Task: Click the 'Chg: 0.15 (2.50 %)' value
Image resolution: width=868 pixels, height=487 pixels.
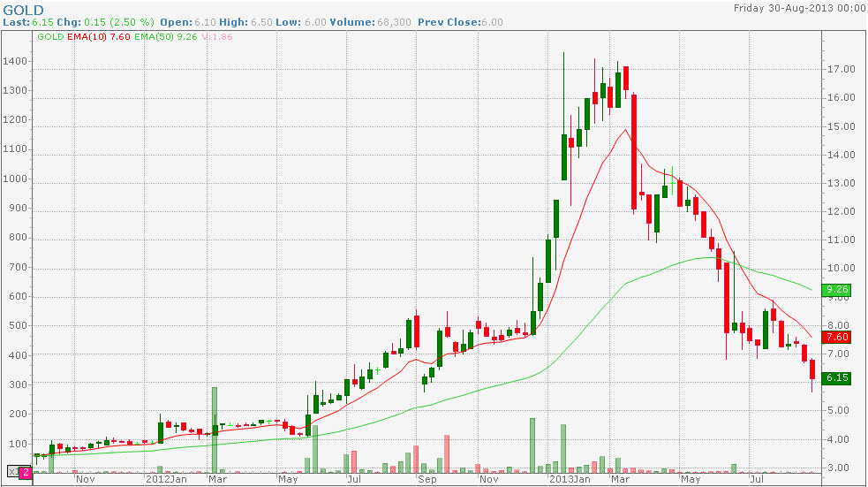Action: (106, 22)
